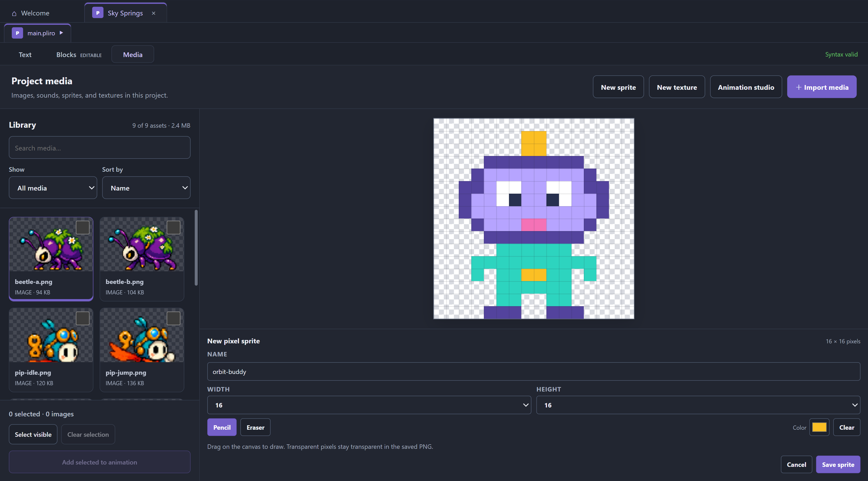Tick the checkbox on pip-idle.png
The image size is (868, 481).
(82, 318)
